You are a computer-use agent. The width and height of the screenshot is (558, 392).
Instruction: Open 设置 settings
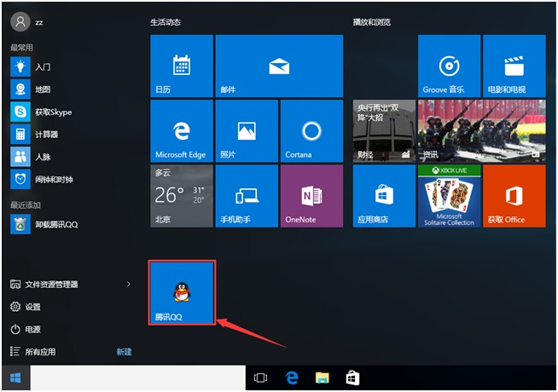[x=26, y=306]
